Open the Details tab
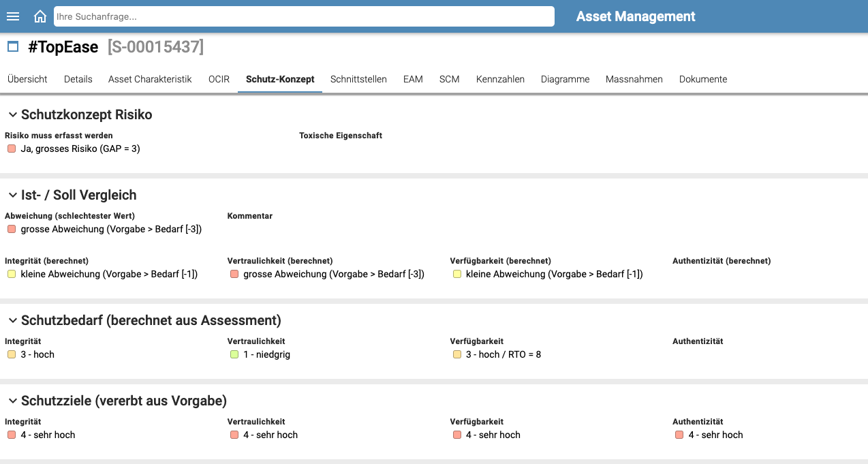The image size is (868, 464). click(x=78, y=79)
